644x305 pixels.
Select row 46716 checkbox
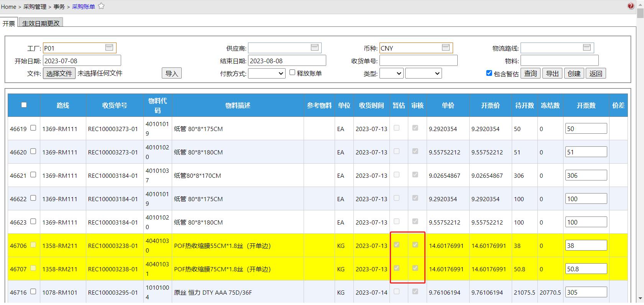coord(33,292)
